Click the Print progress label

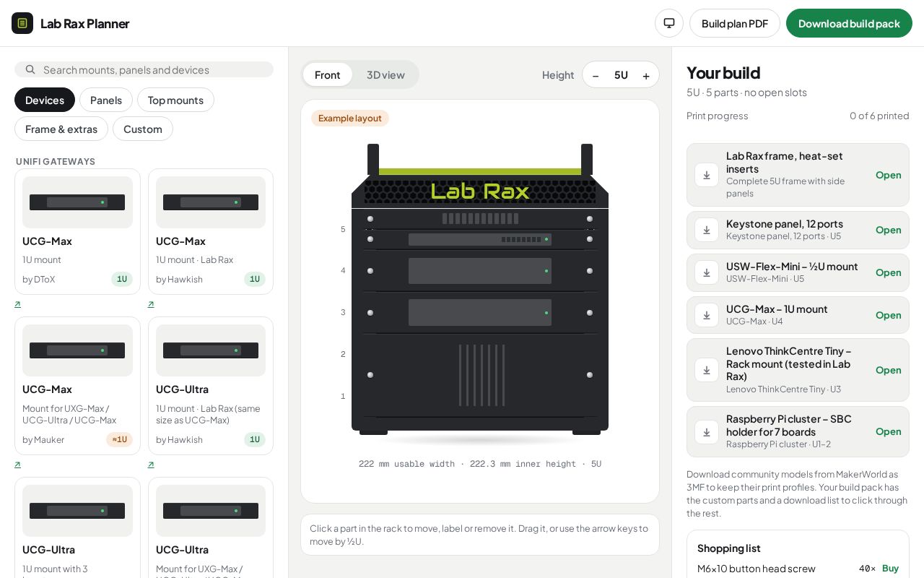(718, 116)
